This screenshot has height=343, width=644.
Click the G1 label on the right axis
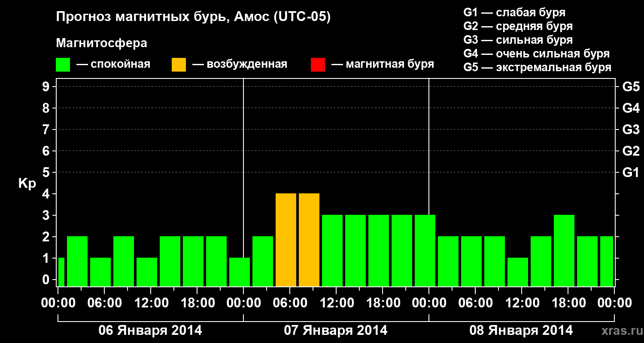click(631, 172)
